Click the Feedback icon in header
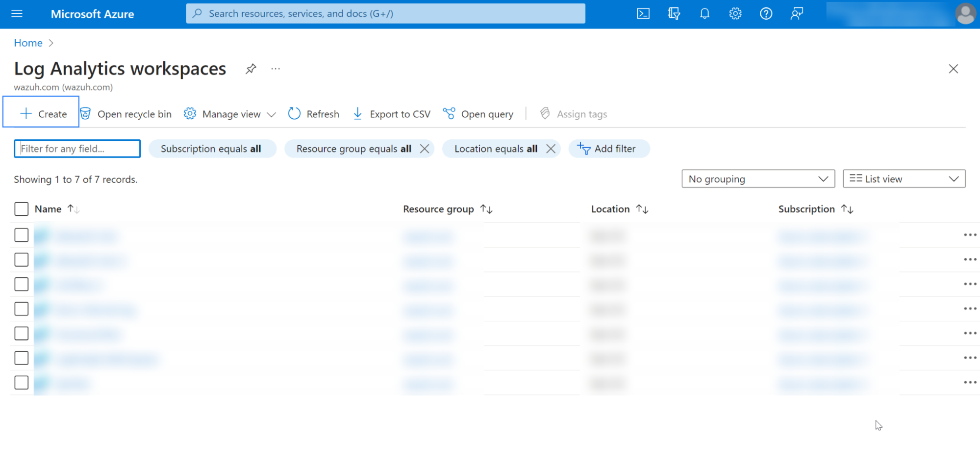The image size is (980, 466). [797, 14]
